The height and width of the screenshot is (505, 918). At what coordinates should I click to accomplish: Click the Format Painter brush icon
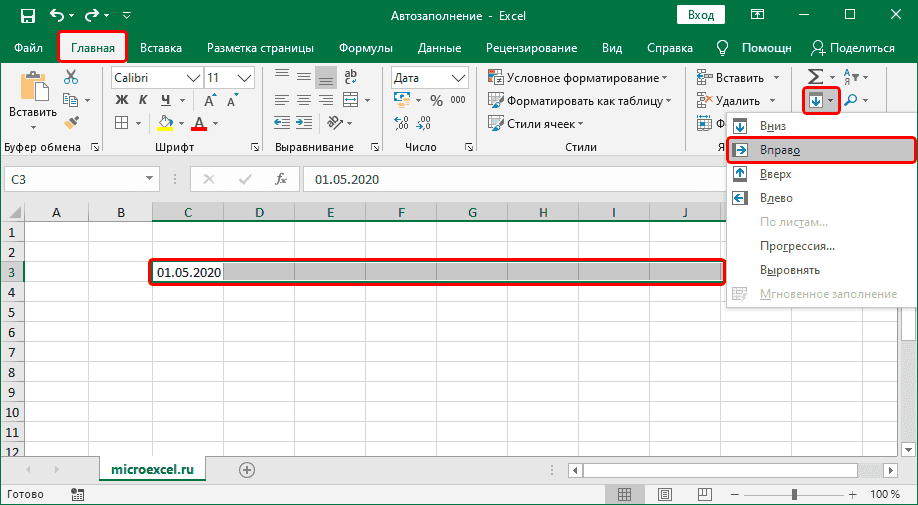click(70, 122)
